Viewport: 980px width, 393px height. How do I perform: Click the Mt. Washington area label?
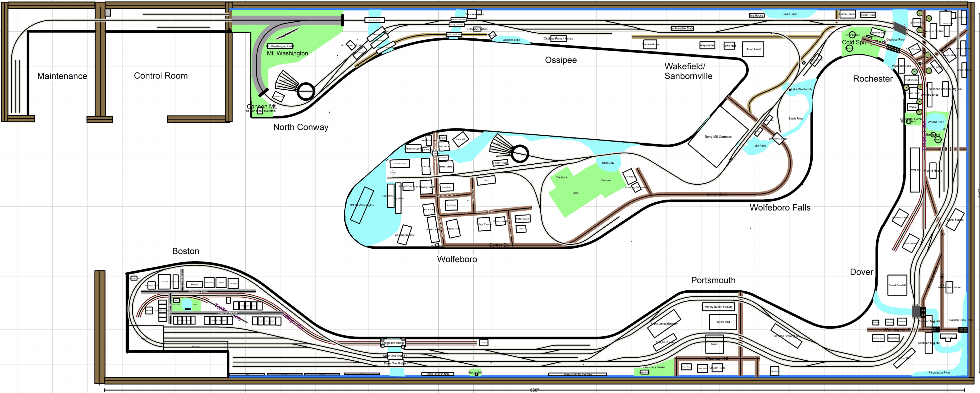click(287, 53)
